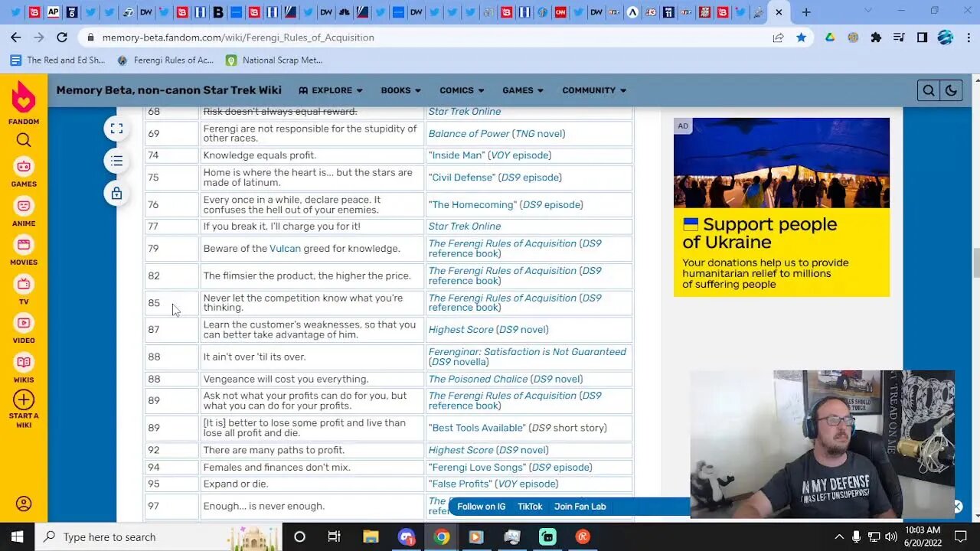Image resolution: width=980 pixels, height=551 pixels.
Task: Open Ferengi Rules of Ac... bookmark
Action: [165, 60]
